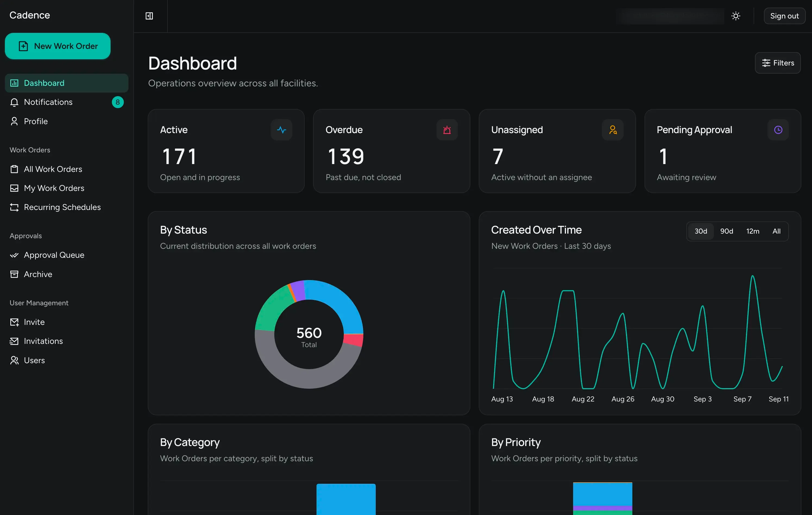Open the Invitations page

coord(67,341)
